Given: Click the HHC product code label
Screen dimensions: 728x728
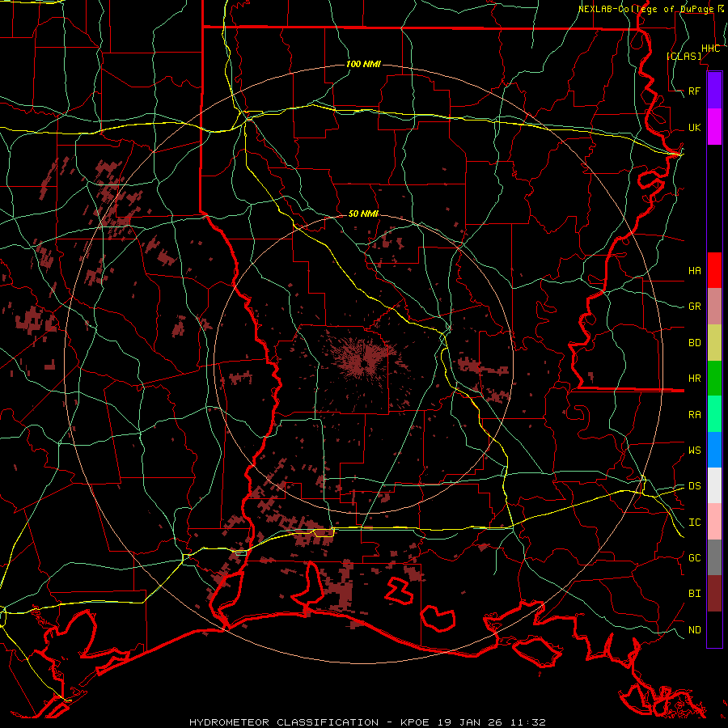Looking at the screenshot, I should 710,49.
